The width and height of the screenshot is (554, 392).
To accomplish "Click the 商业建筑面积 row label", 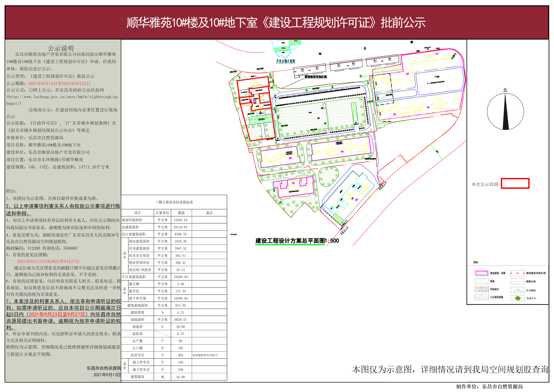I will click(139, 241).
